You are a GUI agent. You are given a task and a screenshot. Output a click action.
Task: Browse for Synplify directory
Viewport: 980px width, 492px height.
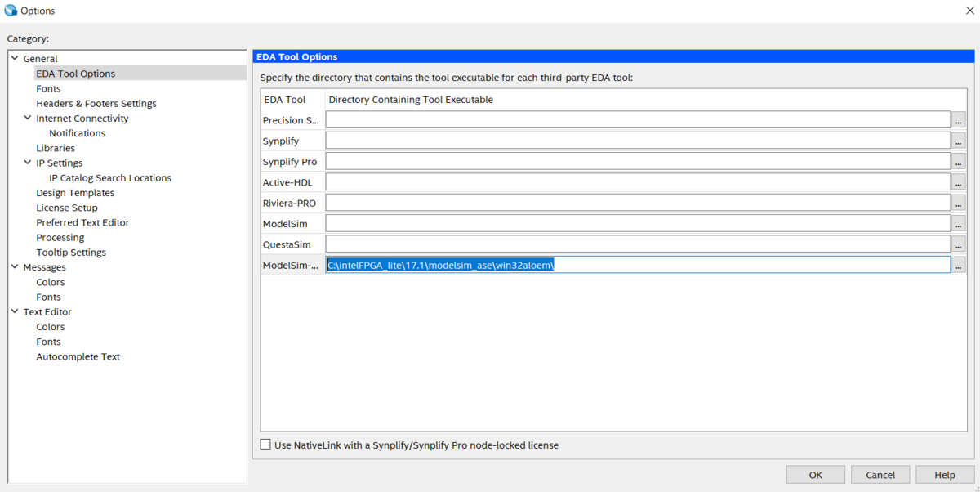click(959, 141)
